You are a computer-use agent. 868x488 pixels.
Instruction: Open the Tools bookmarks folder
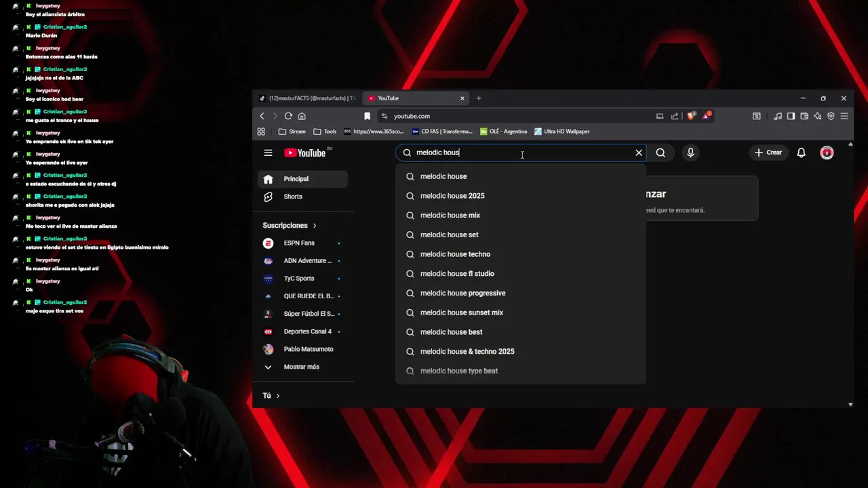[x=325, y=131]
